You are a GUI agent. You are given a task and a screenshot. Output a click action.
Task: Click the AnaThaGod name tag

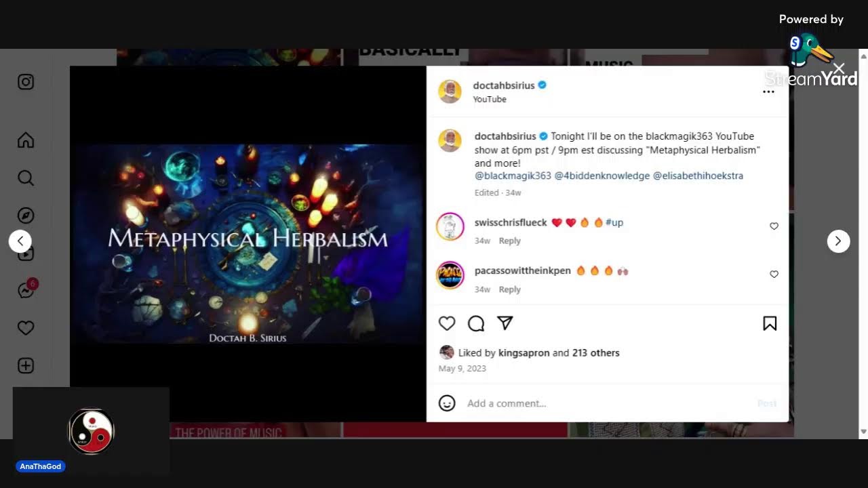pyautogui.click(x=41, y=466)
